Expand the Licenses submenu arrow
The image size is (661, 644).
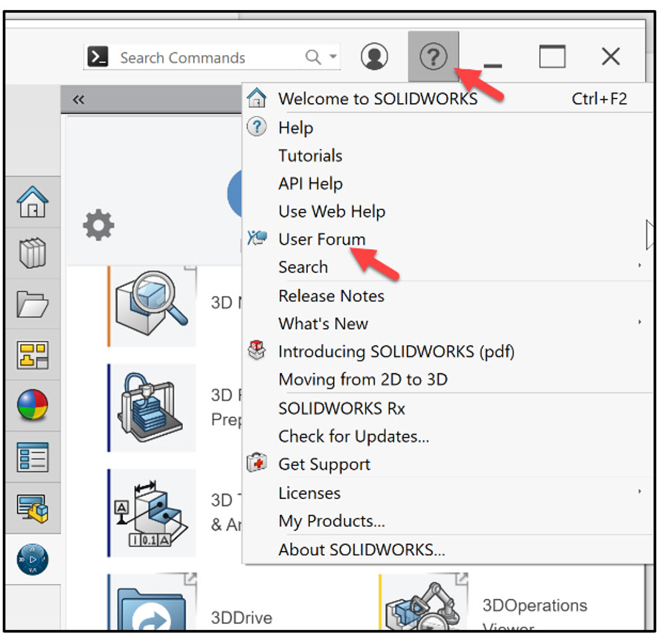point(640,492)
